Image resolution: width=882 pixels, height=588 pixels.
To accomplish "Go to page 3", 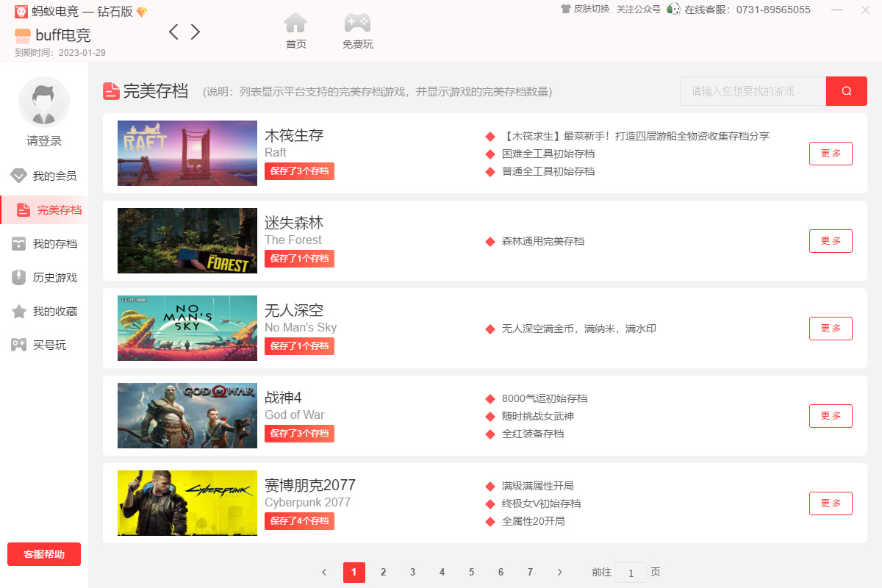I will (412, 573).
